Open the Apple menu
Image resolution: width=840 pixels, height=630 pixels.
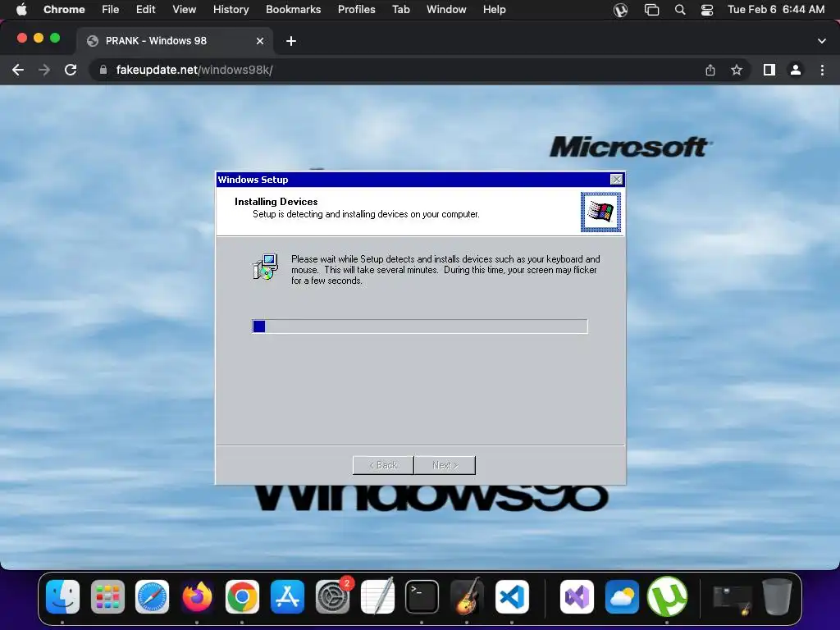click(21, 10)
